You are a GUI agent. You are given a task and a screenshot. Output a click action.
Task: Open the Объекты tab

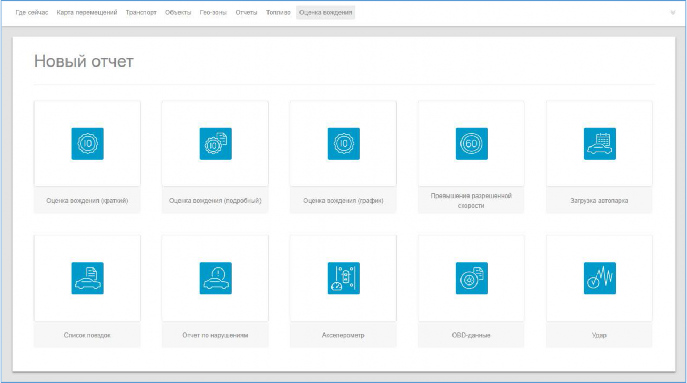coord(178,13)
